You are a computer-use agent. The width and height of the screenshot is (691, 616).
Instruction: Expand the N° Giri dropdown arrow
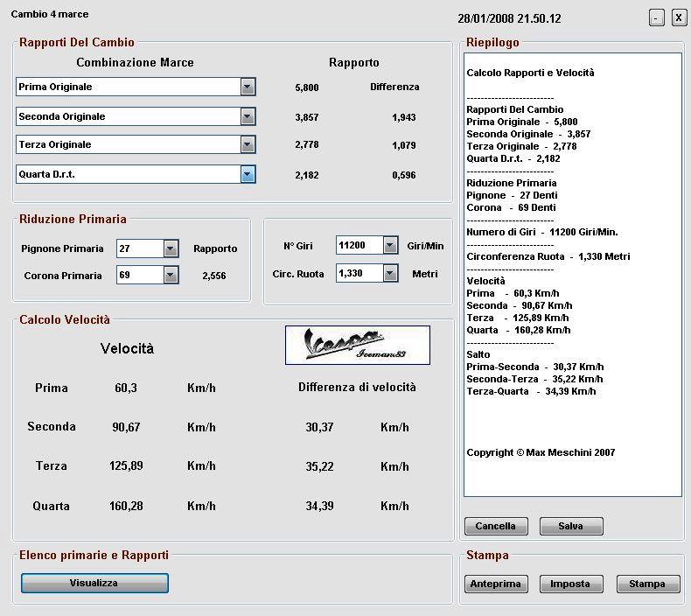click(x=390, y=245)
